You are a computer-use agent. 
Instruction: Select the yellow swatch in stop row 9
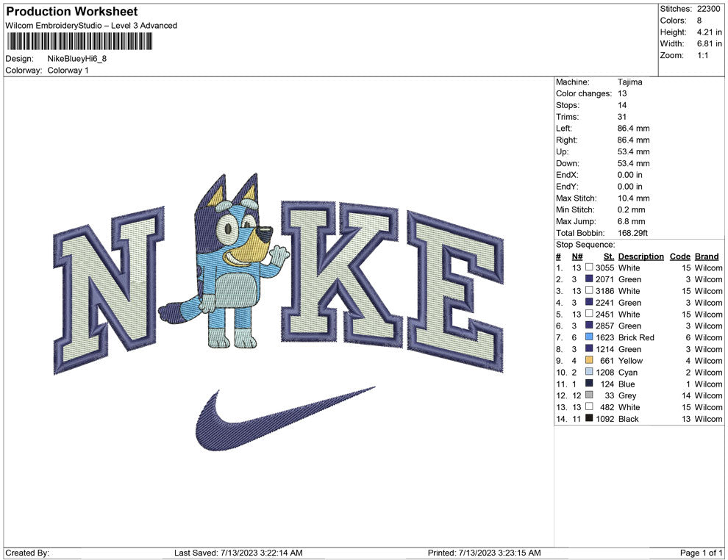[589, 360]
